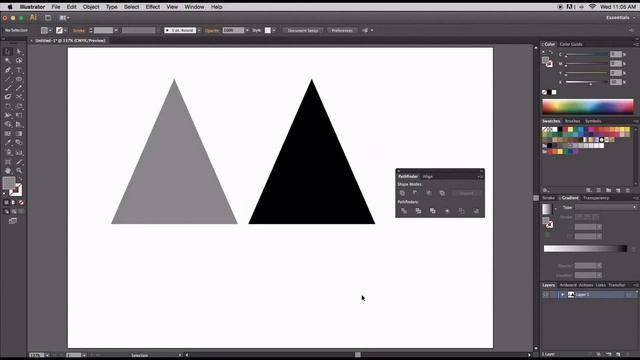
Task: Click Trim in the Pathfinders row
Action: coord(418,211)
